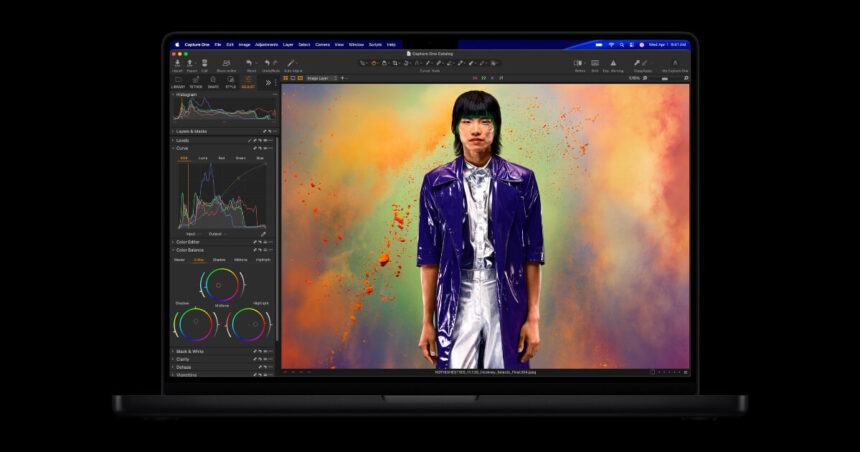
Task: Click the Share online toolbar icon
Action: pyautogui.click(x=226, y=64)
